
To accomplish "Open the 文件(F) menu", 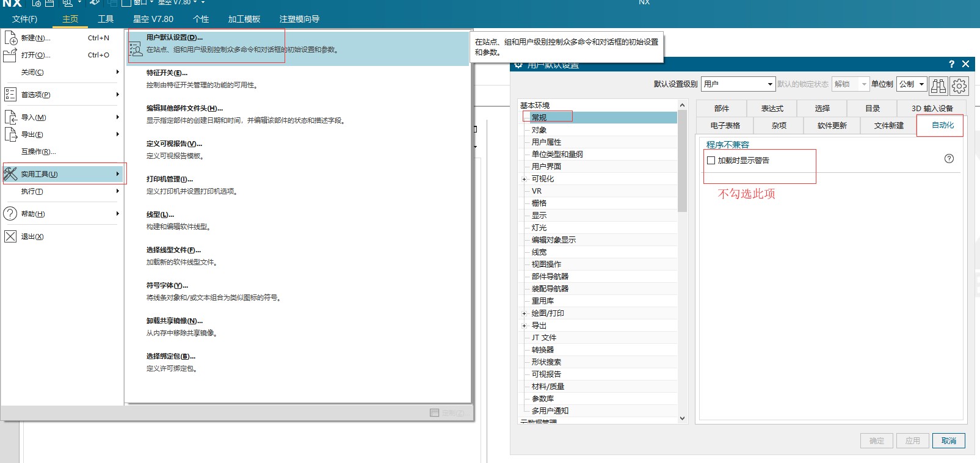I will click(x=24, y=19).
